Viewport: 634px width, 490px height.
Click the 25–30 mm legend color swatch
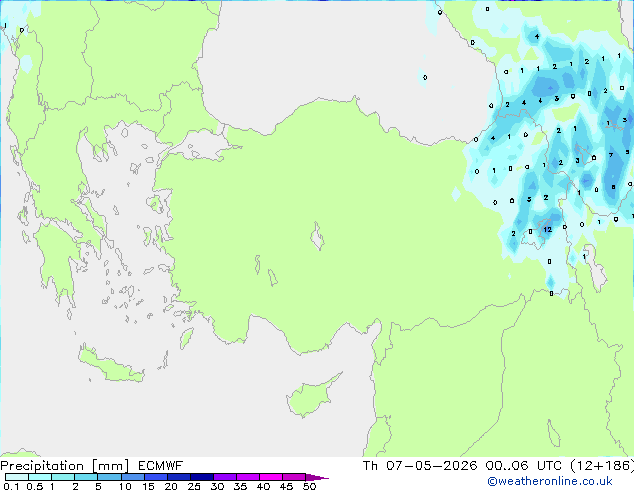tap(202, 477)
